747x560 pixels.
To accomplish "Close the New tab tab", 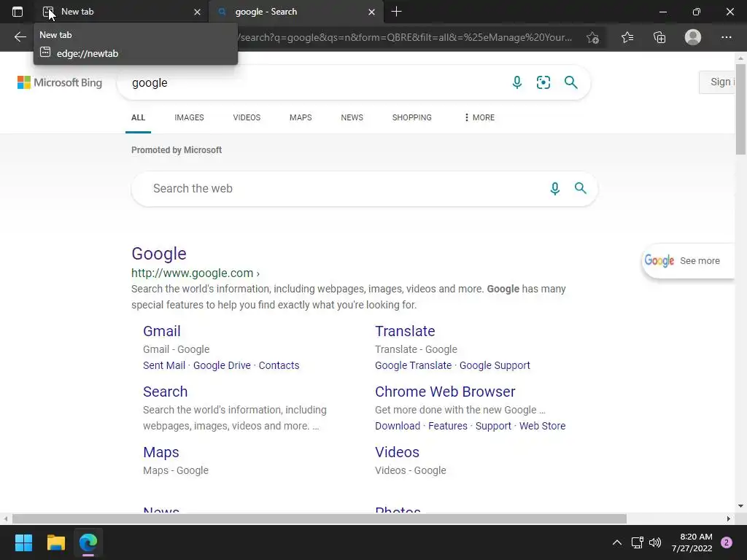I will pos(197,12).
